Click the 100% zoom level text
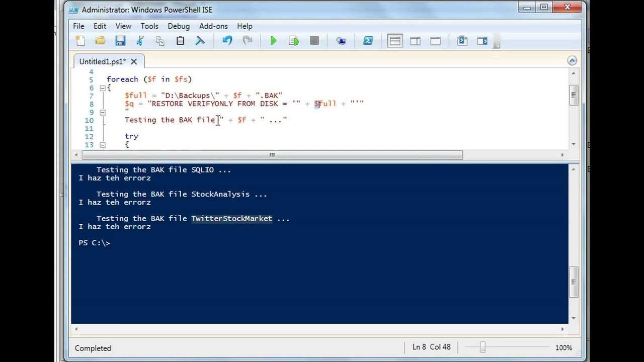 563,348
